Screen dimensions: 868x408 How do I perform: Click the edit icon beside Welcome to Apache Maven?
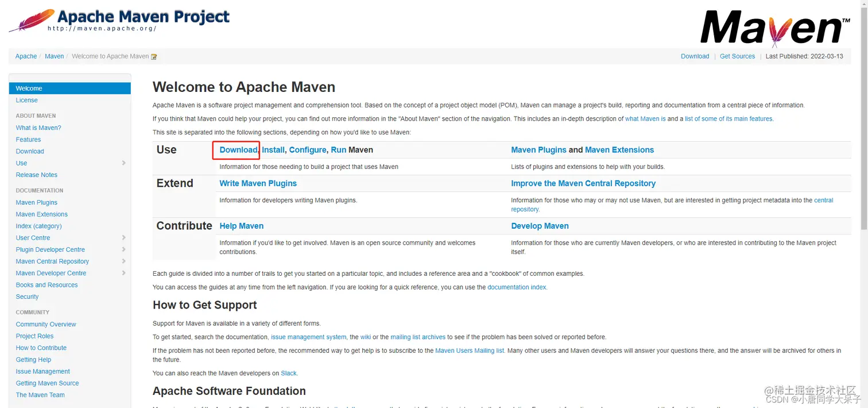click(154, 56)
